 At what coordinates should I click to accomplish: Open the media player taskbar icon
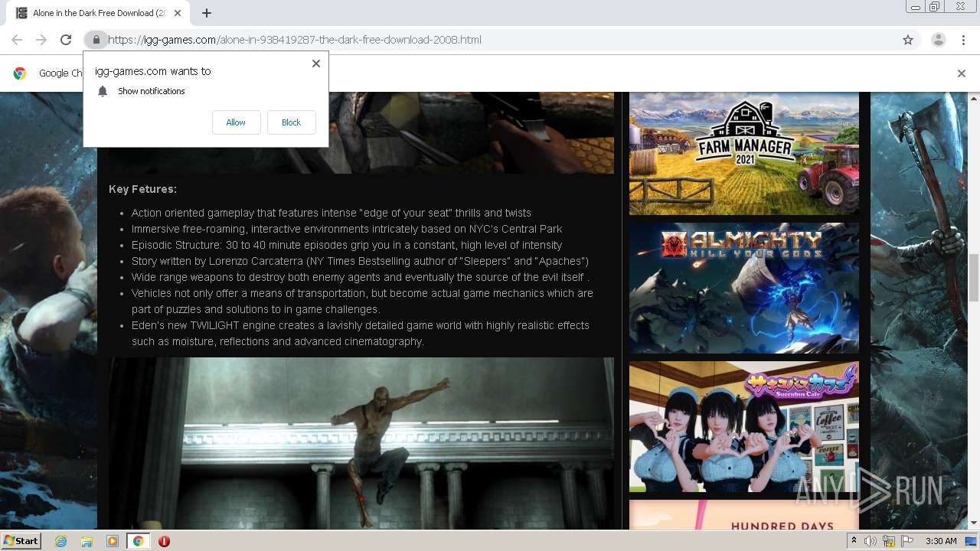(x=113, y=541)
